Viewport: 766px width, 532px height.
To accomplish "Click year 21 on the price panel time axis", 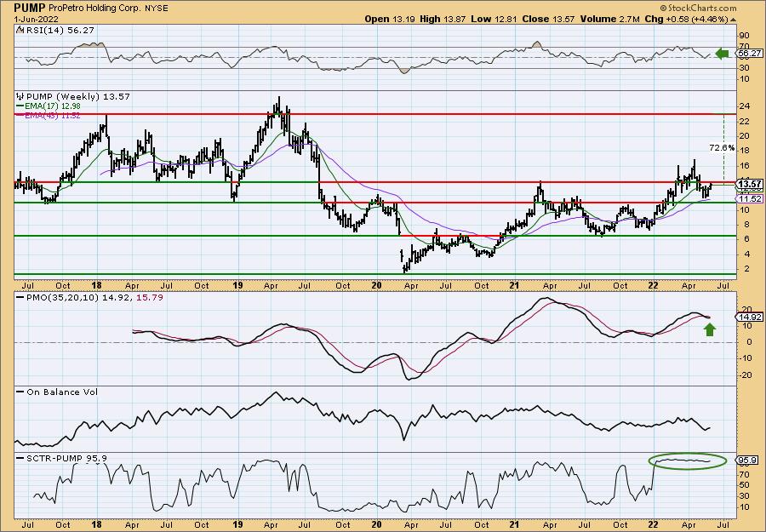I will click(515, 285).
